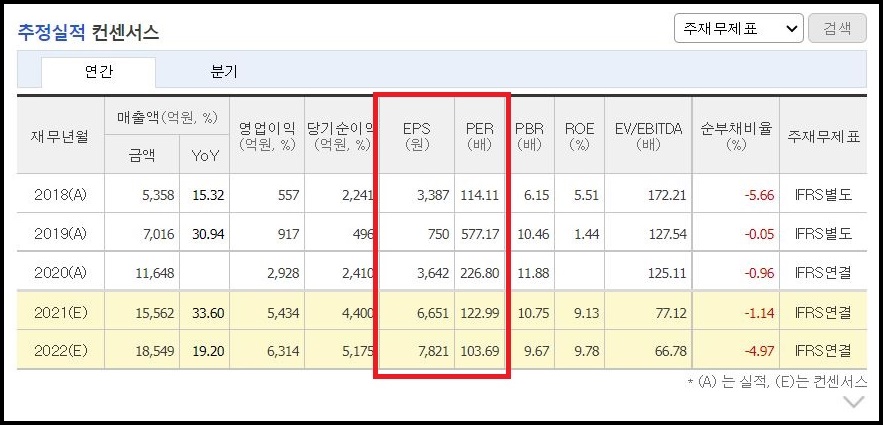Image resolution: width=883 pixels, height=425 pixels.
Task: Click PBR value 11.88
Action: [533, 274]
